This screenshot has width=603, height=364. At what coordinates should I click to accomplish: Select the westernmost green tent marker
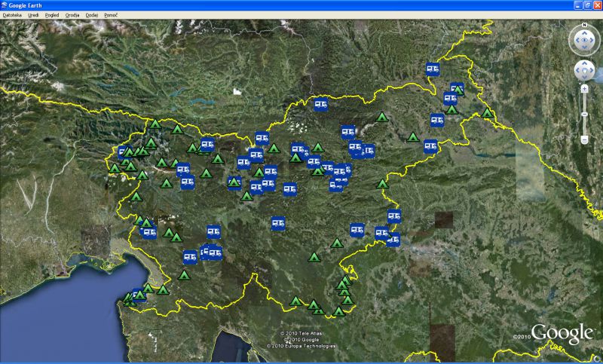[115, 168]
